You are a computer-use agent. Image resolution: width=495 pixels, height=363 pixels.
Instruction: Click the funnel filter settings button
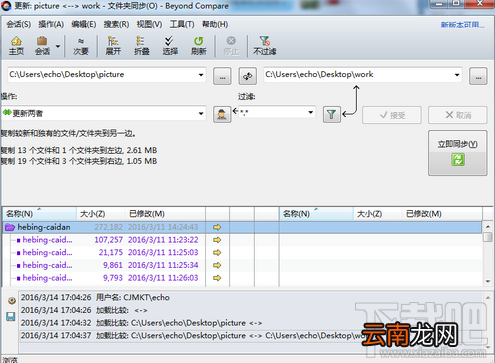click(x=332, y=115)
